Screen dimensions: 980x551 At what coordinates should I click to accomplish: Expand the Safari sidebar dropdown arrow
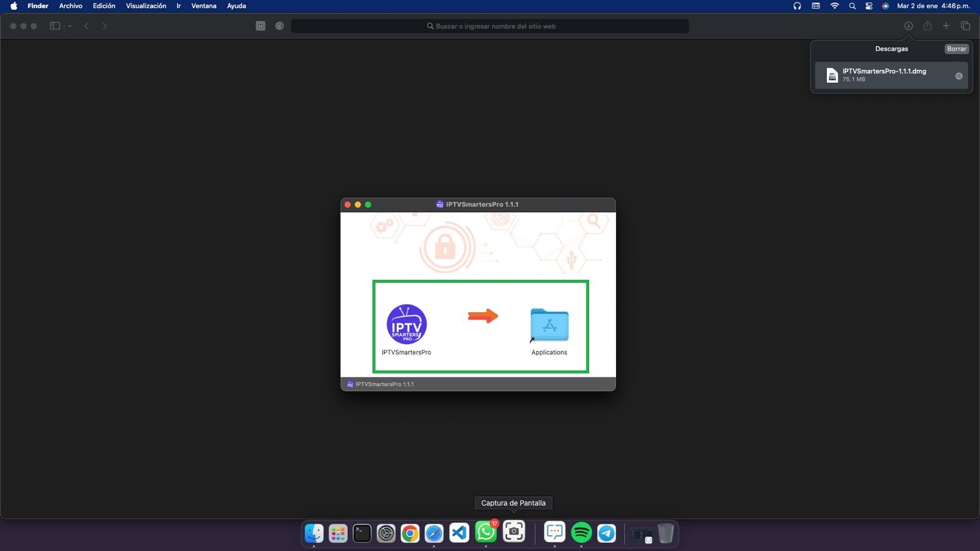pyautogui.click(x=70, y=26)
